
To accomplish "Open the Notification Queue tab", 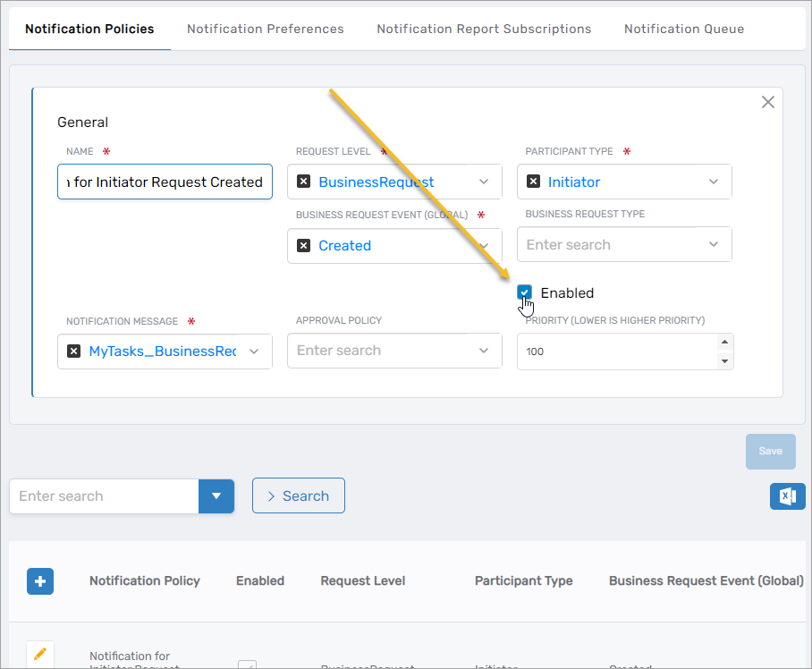I will click(x=684, y=29).
